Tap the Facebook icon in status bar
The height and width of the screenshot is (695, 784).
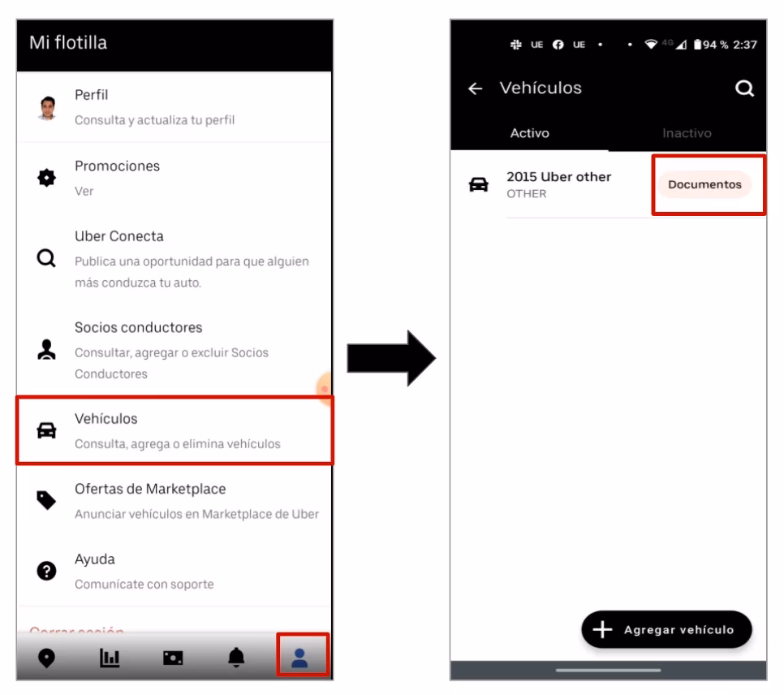pyautogui.click(x=558, y=45)
